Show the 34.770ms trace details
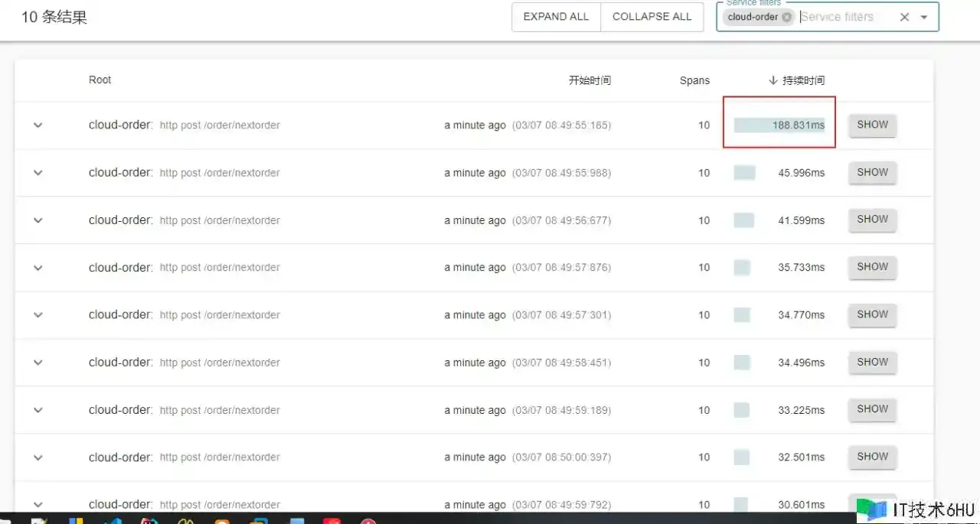 click(872, 314)
